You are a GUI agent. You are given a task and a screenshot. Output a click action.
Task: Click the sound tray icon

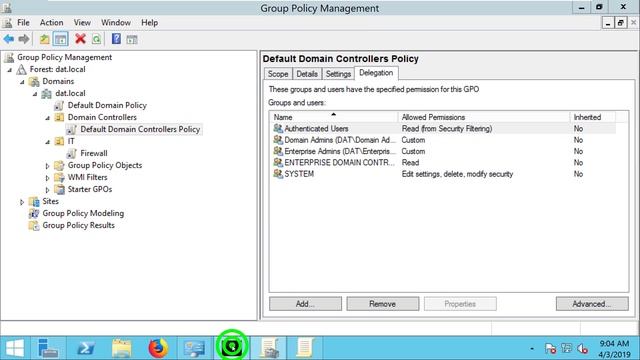pos(582,349)
